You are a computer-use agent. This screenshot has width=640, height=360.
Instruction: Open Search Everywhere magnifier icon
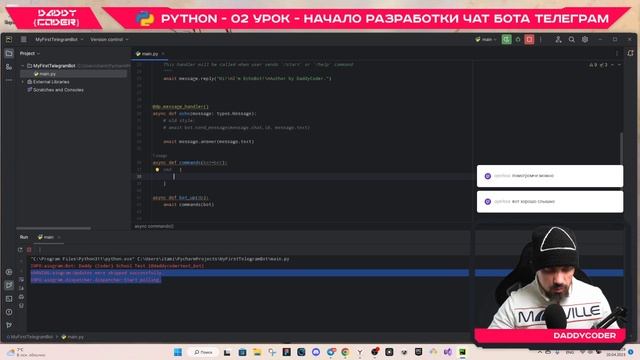pos(572,40)
